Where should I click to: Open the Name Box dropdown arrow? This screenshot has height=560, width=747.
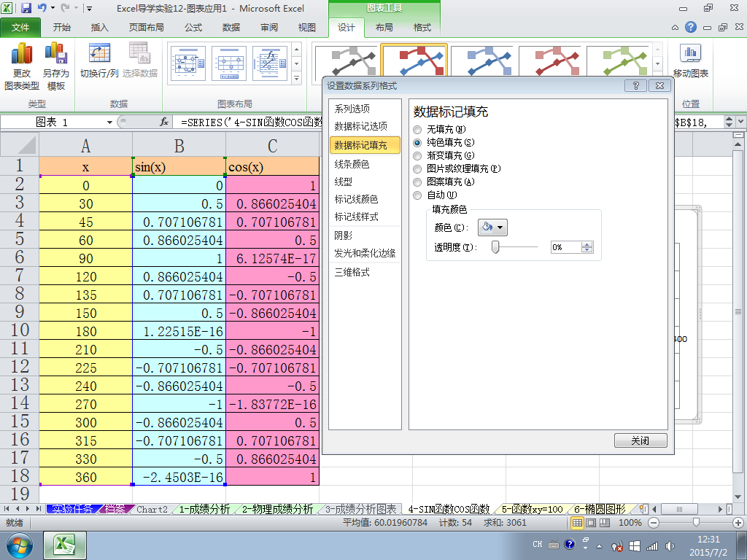click(109, 122)
